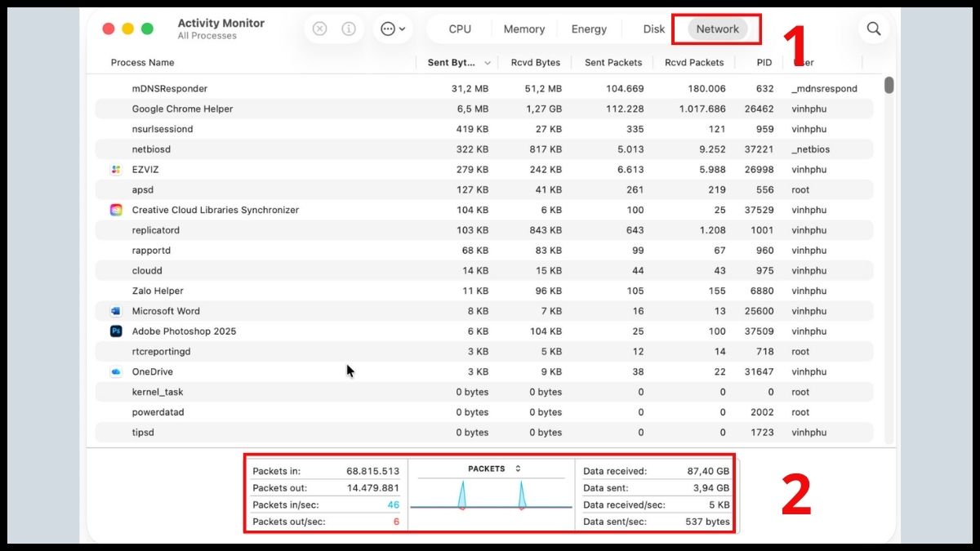Switch to the Memory tab
Image resolution: width=980 pixels, height=551 pixels.
(523, 29)
